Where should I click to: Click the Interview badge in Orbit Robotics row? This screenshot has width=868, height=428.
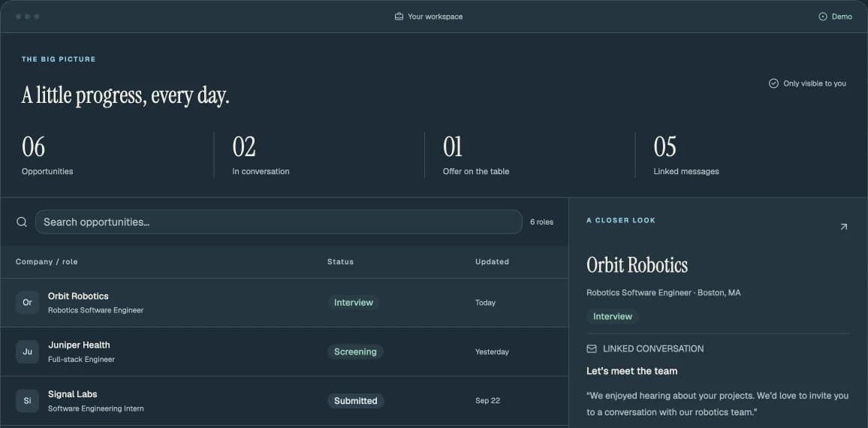point(353,303)
